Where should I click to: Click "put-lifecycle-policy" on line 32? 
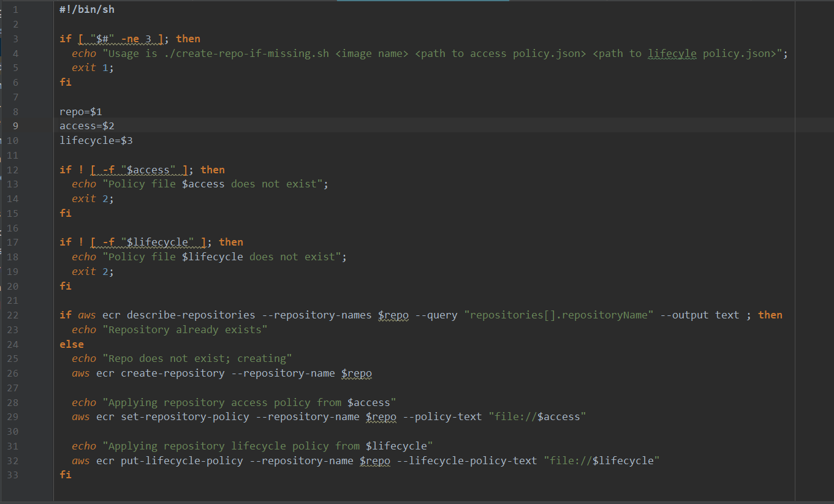tap(182, 461)
